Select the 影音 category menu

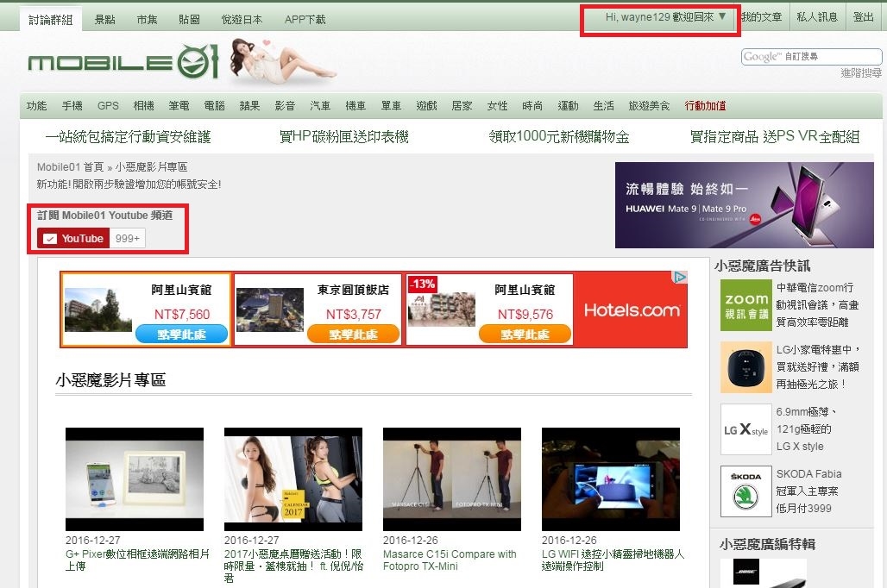pyautogui.click(x=285, y=106)
